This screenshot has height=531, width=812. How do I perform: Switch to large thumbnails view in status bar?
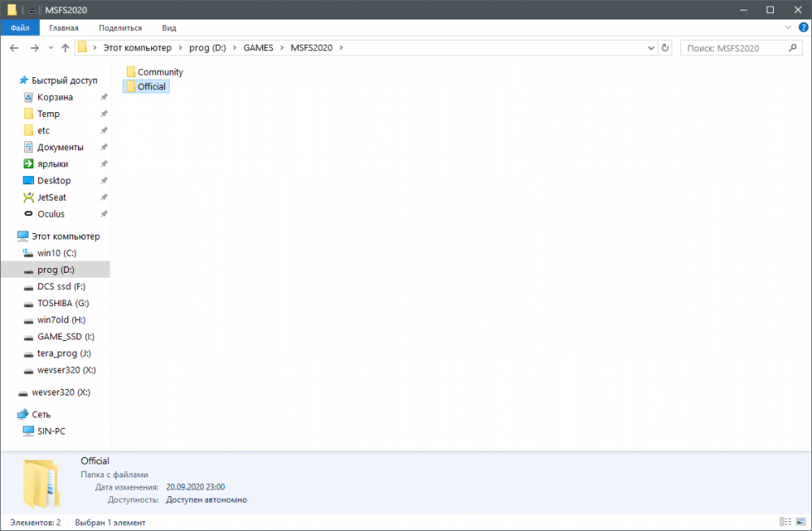point(800,522)
